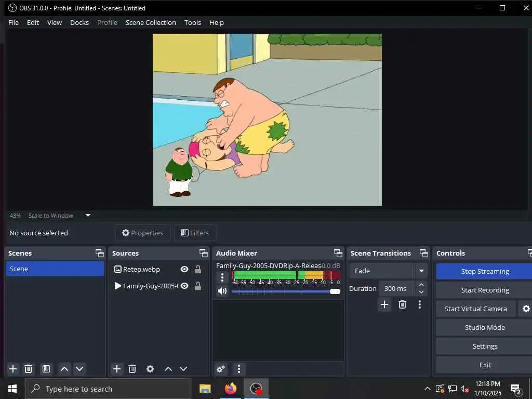The height and width of the screenshot is (399, 532).
Task: Select Family-Guy-2005 media source row
Action: tap(159, 286)
